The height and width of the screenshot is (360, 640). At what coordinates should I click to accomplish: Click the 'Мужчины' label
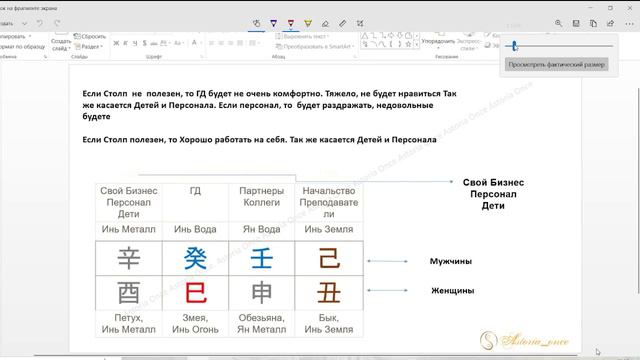(451, 261)
